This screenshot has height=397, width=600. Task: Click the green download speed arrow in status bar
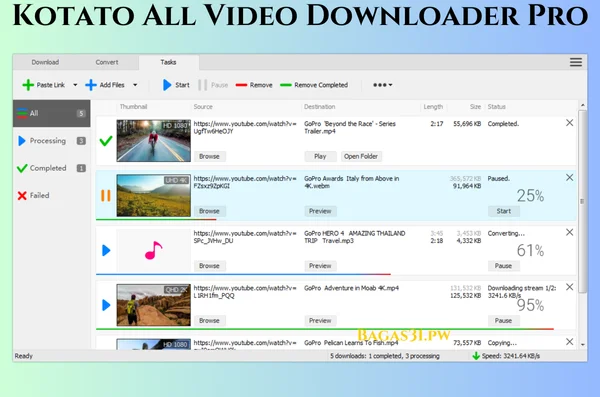[476, 356]
